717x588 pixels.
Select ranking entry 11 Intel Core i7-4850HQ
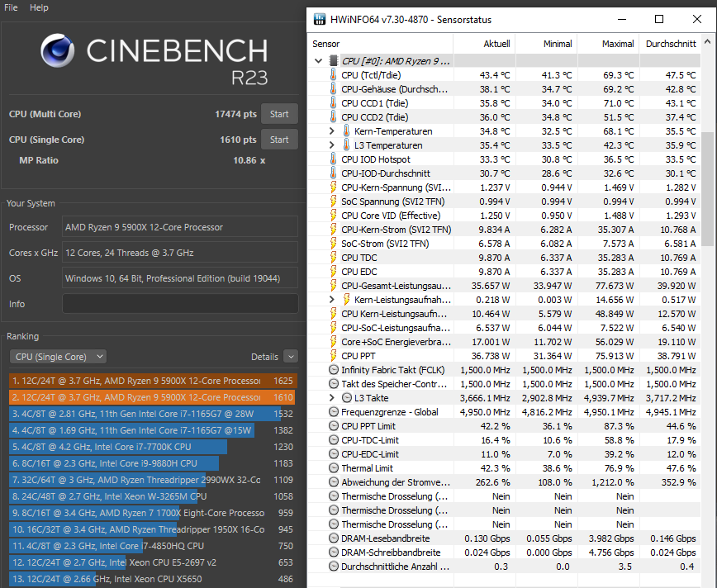coord(153,546)
